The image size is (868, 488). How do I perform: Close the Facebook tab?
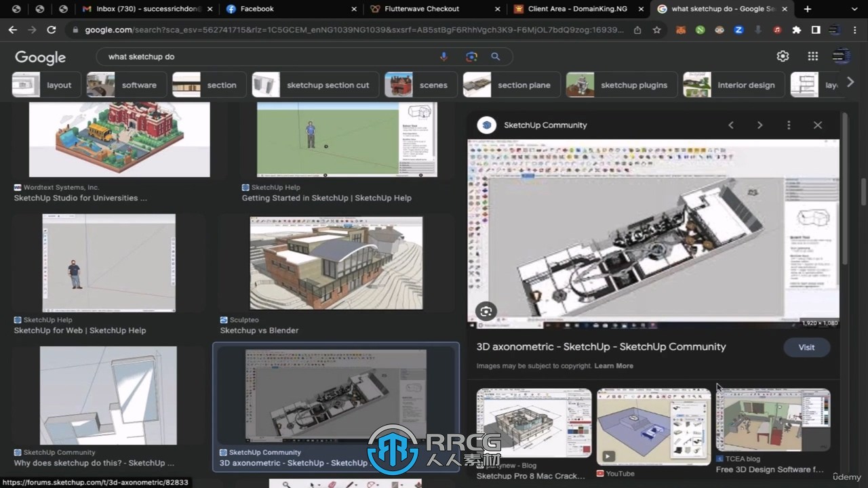tap(353, 9)
